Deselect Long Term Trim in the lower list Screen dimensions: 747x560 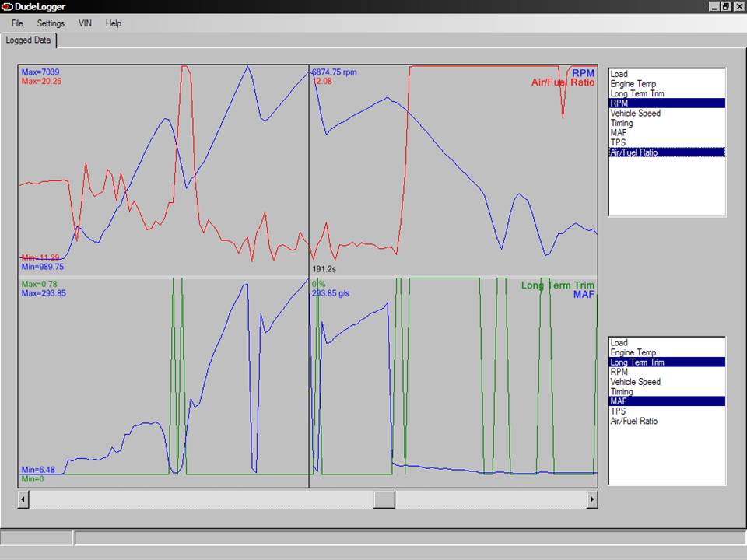click(x=667, y=362)
